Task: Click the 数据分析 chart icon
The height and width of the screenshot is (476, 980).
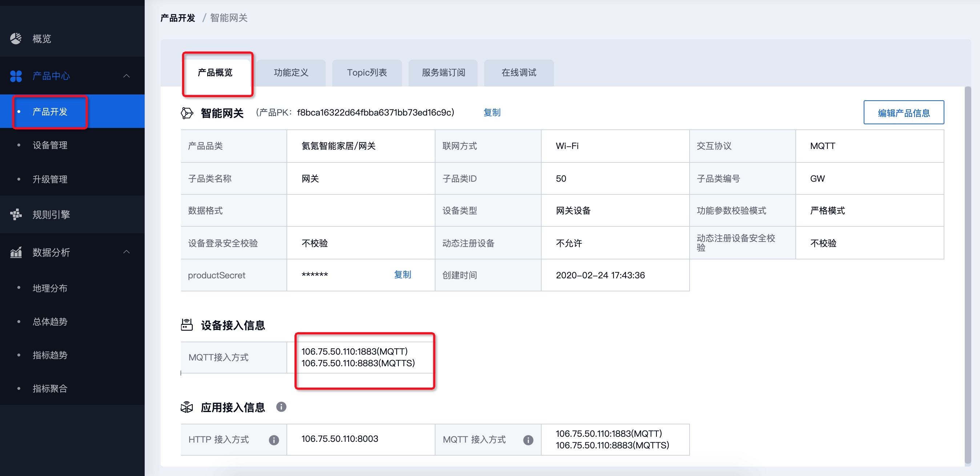Action: pyautogui.click(x=16, y=252)
